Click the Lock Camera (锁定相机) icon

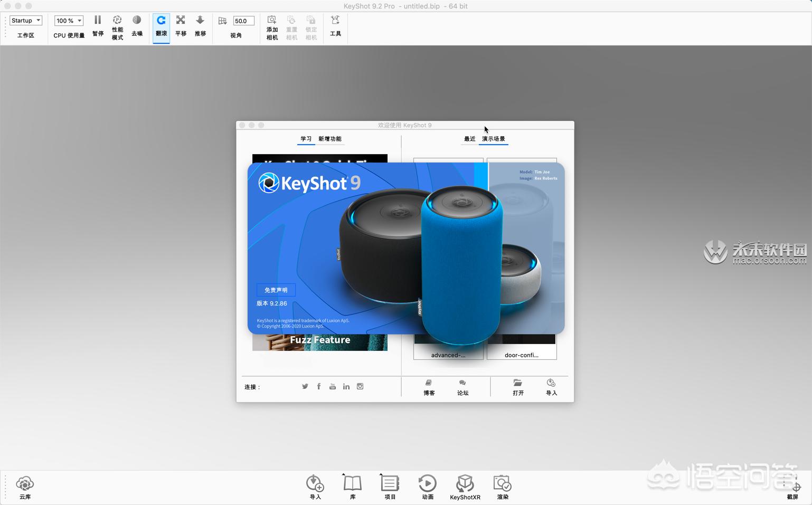(x=311, y=20)
